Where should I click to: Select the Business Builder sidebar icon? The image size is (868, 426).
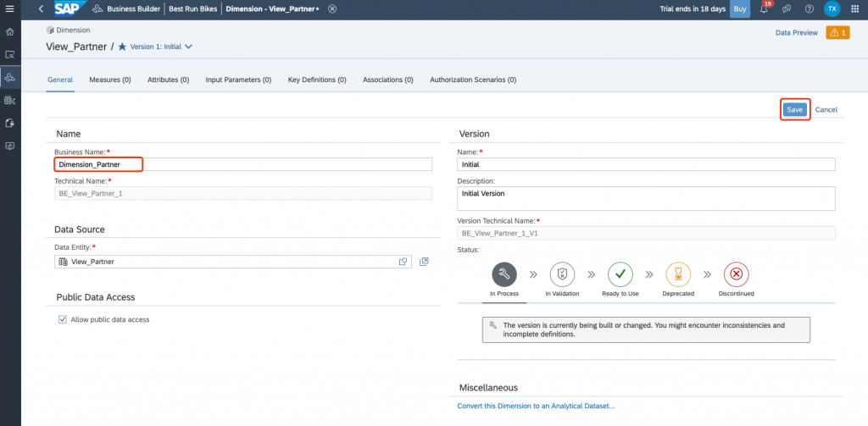[9, 77]
